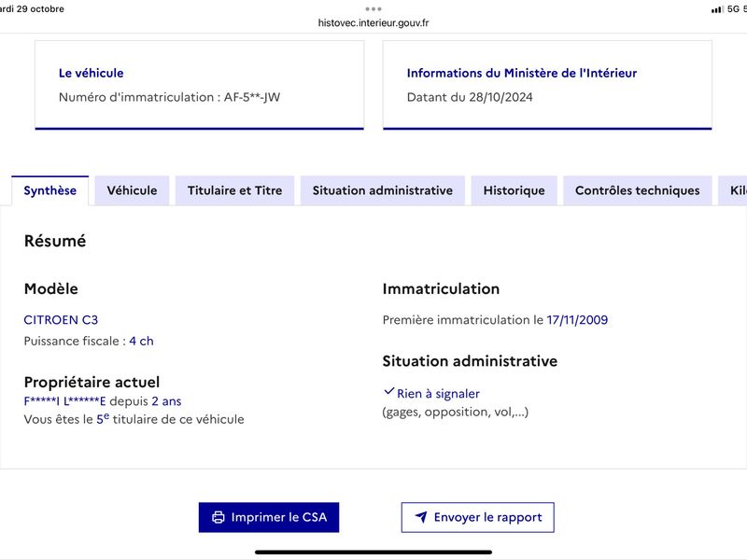Click the printer icon on Imprimer button
This screenshot has width=747, height=560.
(218, 517)
